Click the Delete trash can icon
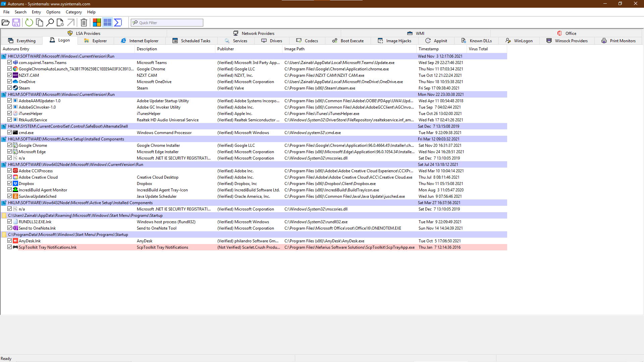This screenshot has height=362, width=644. click(x=84, y=22)
